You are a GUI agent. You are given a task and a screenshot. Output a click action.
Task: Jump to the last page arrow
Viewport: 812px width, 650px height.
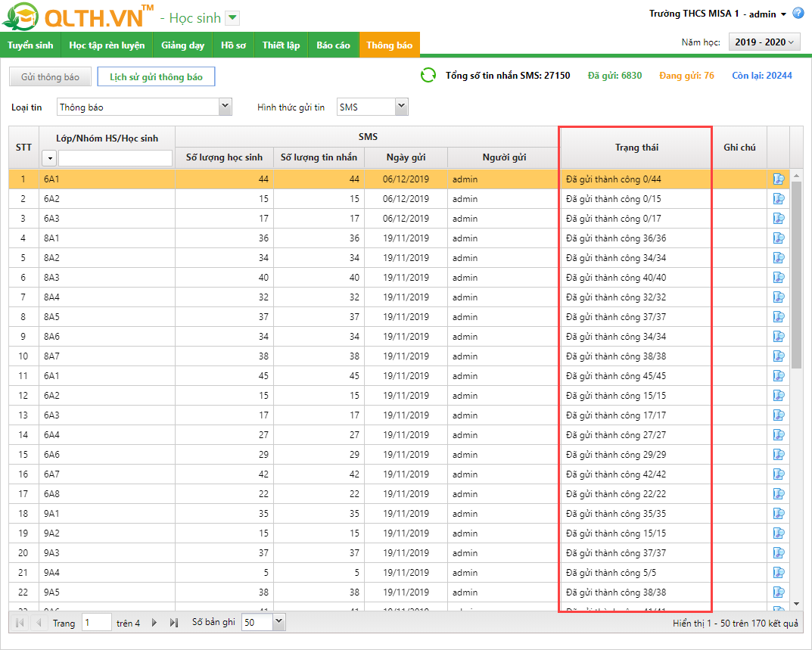tap(173, 623)
